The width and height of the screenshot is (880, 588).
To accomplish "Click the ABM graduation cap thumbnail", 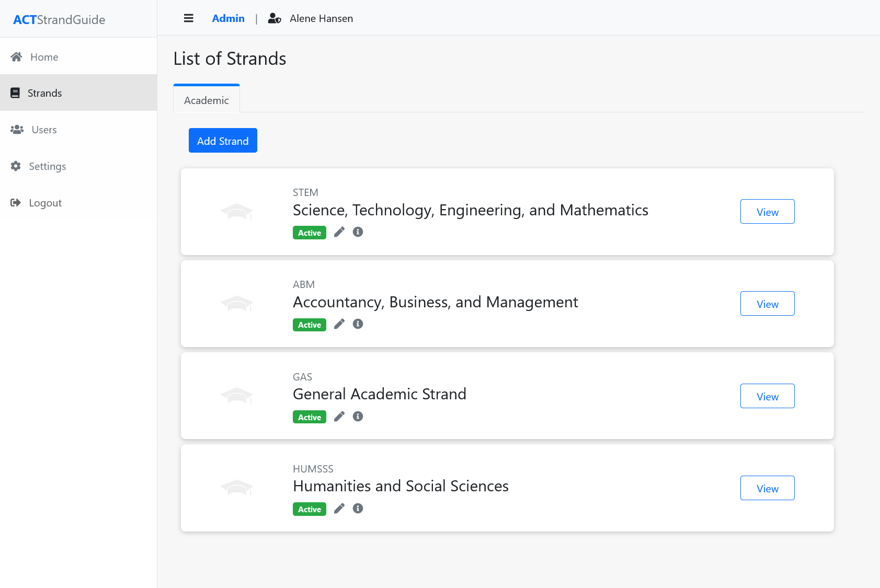I will click(237, 304).
